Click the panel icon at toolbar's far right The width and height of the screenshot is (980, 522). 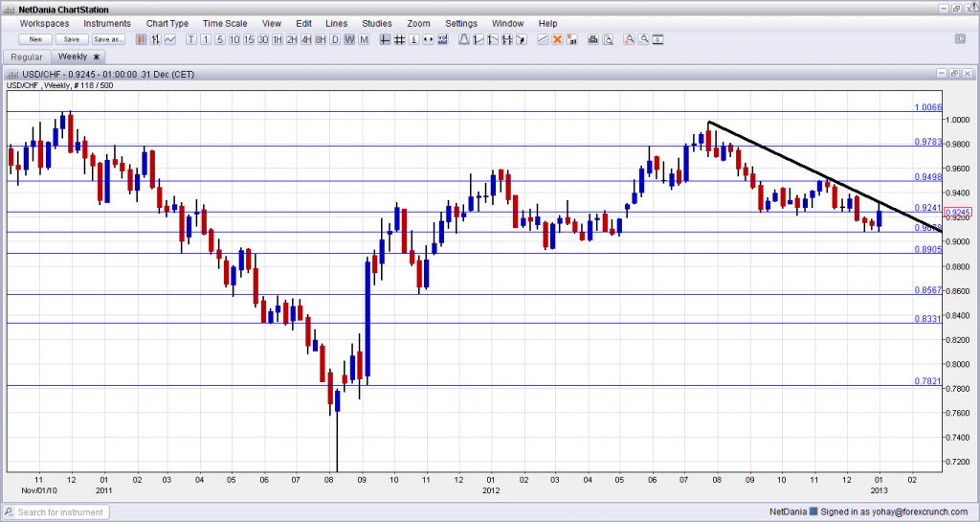(x=960, y=38)
